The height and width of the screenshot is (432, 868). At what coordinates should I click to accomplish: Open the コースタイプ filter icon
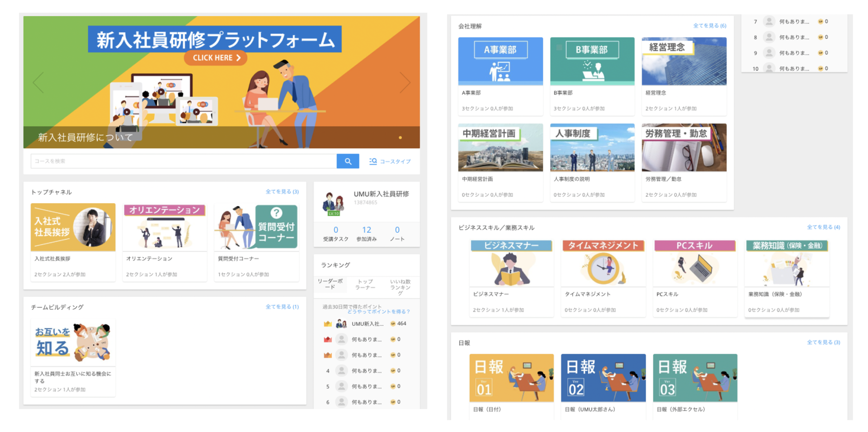[373, 161]
